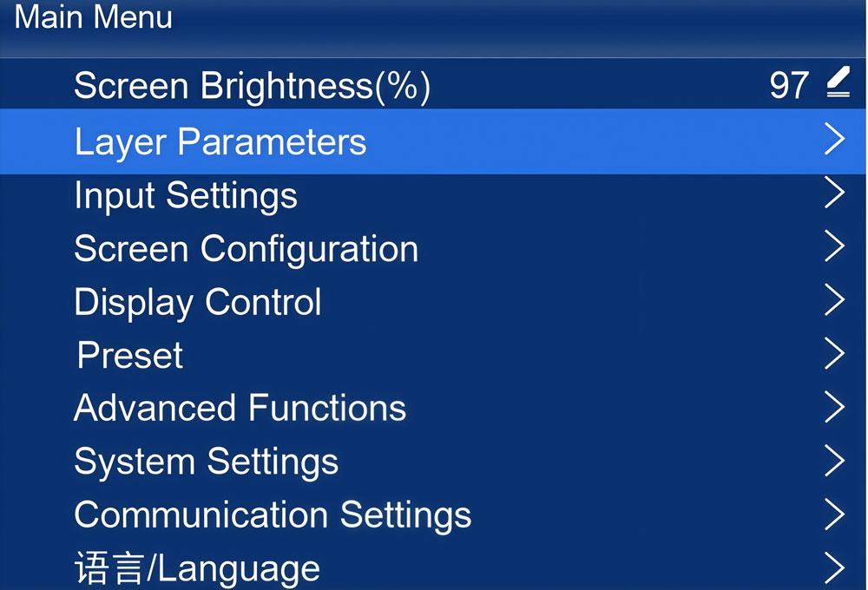Click the Advanced Functions chevron arrow
868x590 pixels.
834,407
